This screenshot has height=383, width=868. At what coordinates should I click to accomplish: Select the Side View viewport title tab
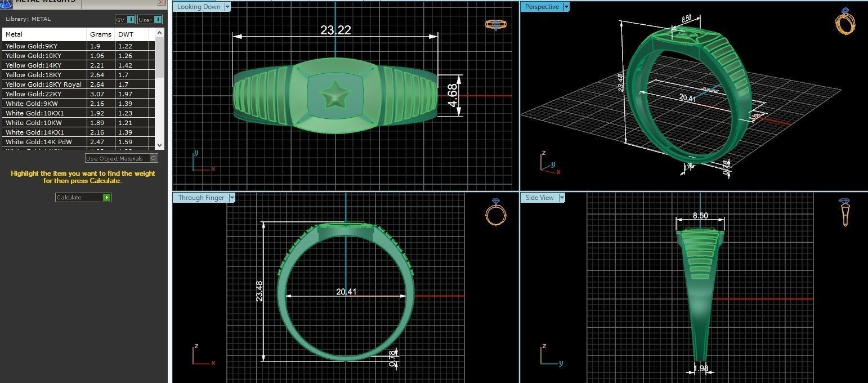click(539, 198)
